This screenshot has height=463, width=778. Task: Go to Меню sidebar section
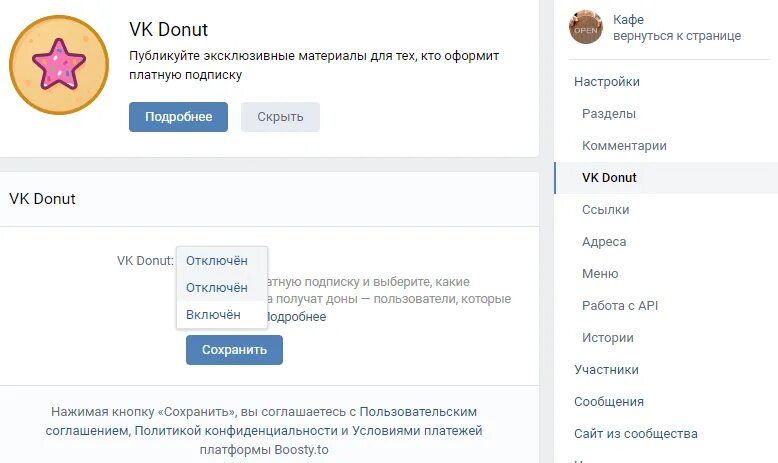click(600, 274)
